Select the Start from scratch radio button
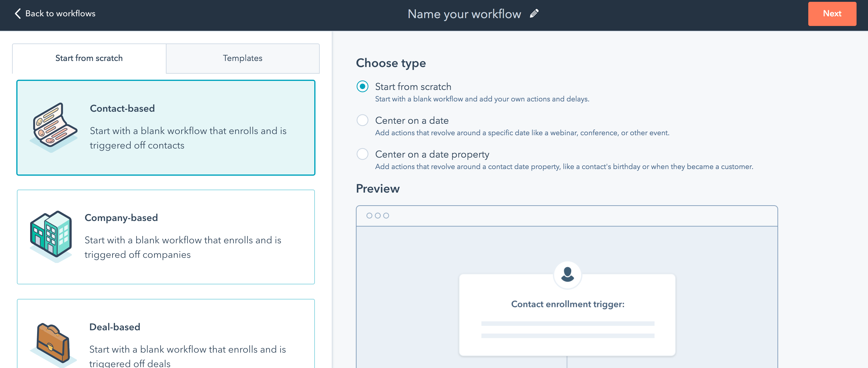868x368 pixels. pyautogui.click(x=362, y=86)
